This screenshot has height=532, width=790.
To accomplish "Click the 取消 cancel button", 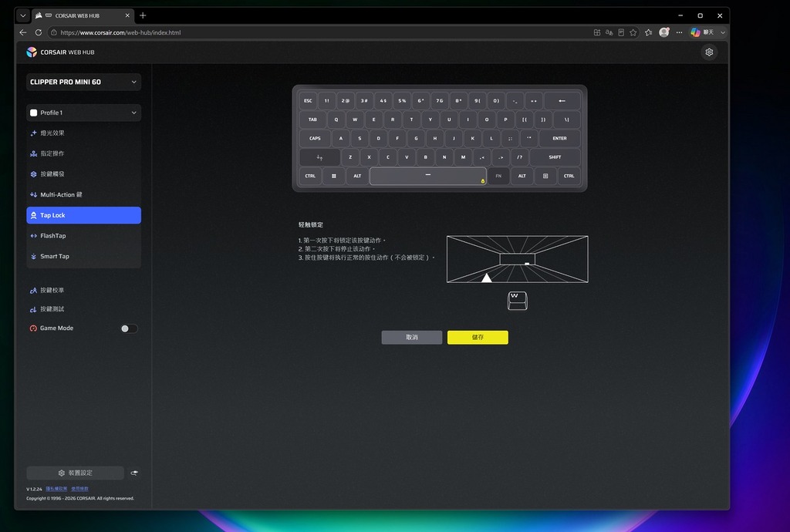I will click(x=412, y=337).
